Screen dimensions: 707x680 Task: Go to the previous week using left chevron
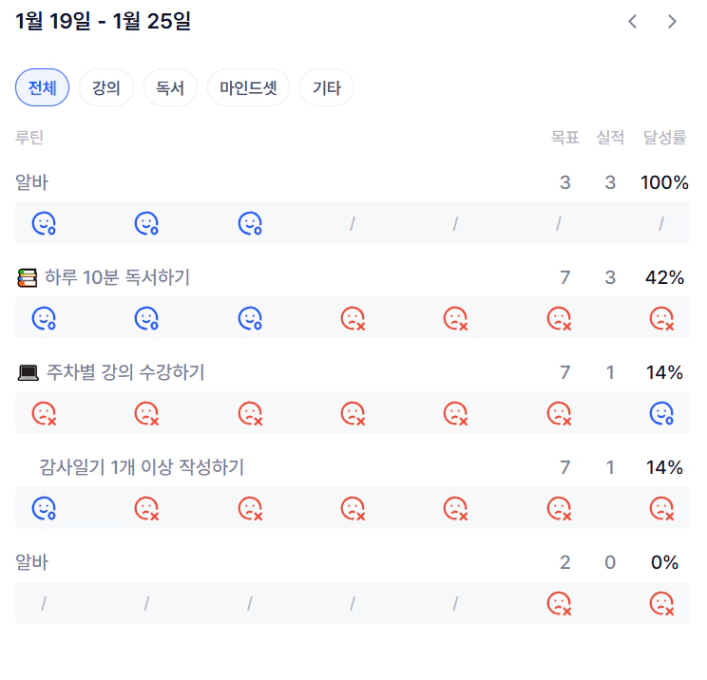632,22
